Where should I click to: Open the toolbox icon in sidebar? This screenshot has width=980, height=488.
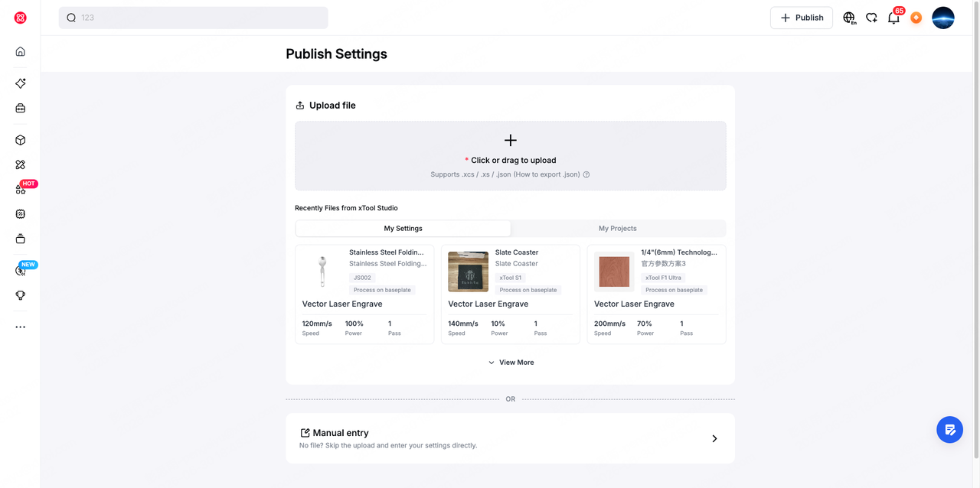point(21,108)
